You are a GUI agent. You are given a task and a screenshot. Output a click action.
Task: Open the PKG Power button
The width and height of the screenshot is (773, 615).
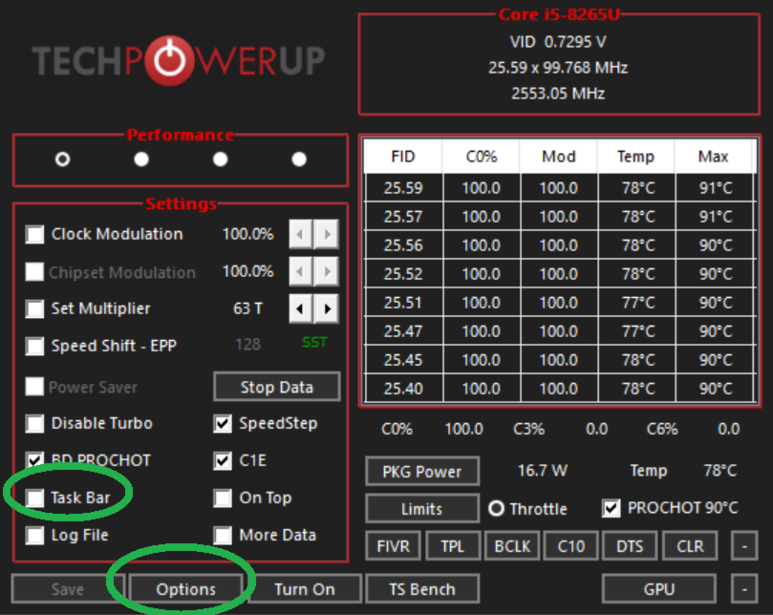coord(422,471)
